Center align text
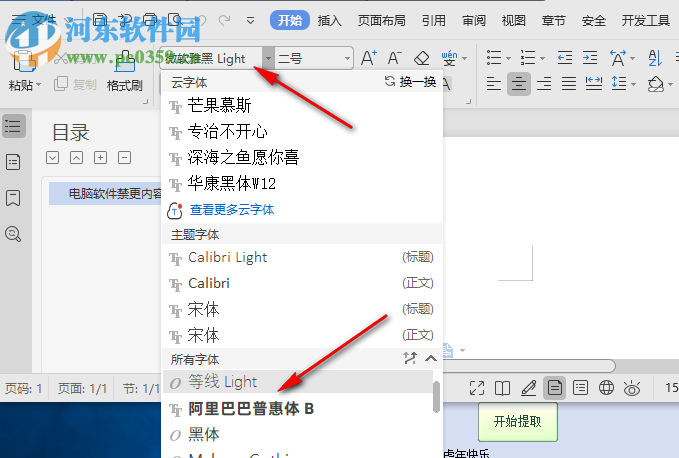 pyautogui.click(x=519, y=83)
